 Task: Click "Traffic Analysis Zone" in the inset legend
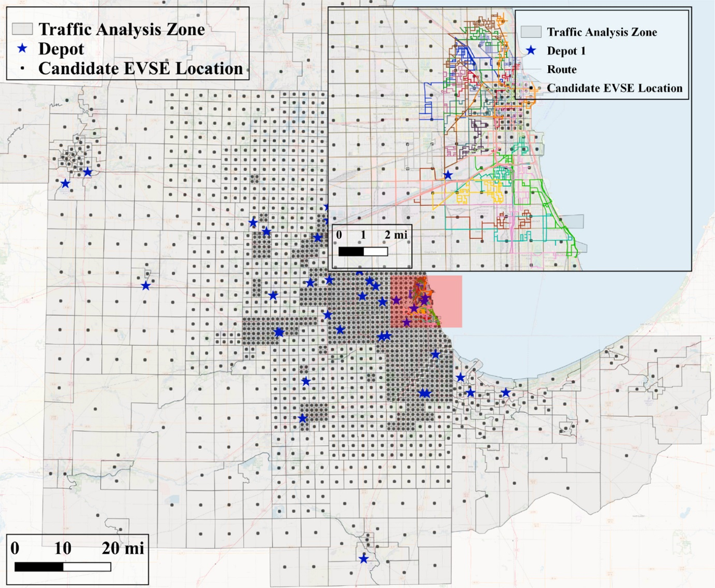pyautogui.click(x=602, y=32)
